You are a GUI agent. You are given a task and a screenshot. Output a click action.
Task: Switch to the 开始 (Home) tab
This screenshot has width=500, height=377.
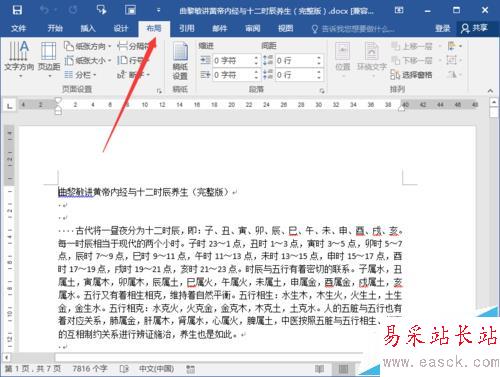[55, 28]
